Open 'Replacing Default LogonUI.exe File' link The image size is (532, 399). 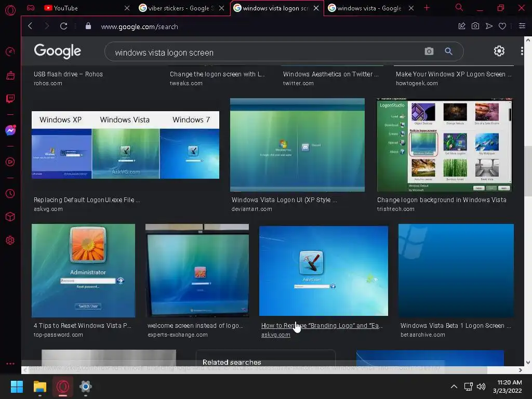point(87,200)
